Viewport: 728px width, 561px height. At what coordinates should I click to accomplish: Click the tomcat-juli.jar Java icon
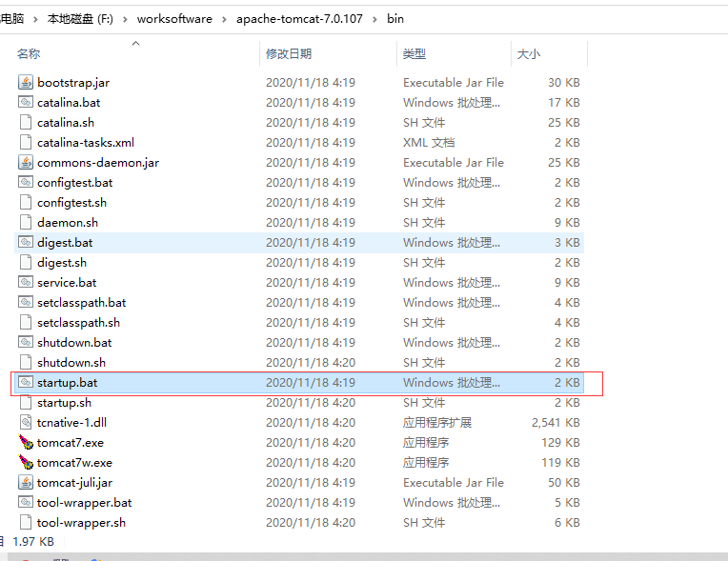point(26,482)
